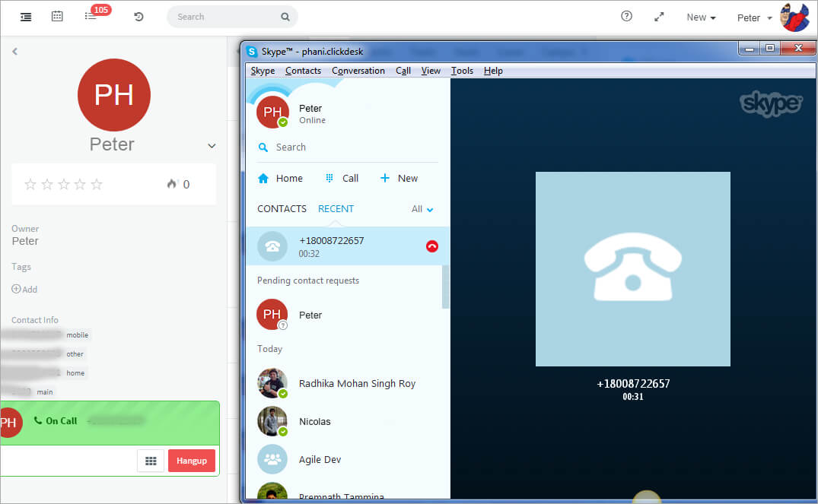The width and height of the screenshot is (818, 504).
Task: Click phone icon beside +18008722657 in list
Action: 272,246
